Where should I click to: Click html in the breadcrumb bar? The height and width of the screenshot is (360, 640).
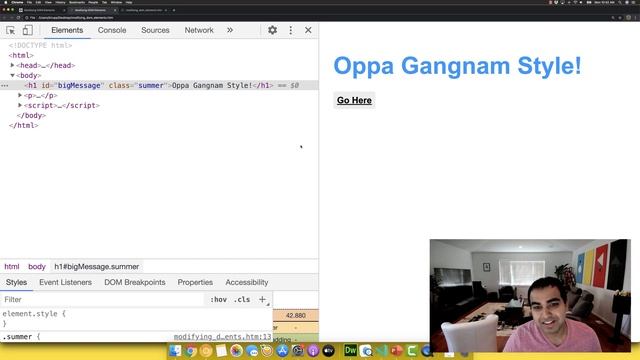[12, 267]
